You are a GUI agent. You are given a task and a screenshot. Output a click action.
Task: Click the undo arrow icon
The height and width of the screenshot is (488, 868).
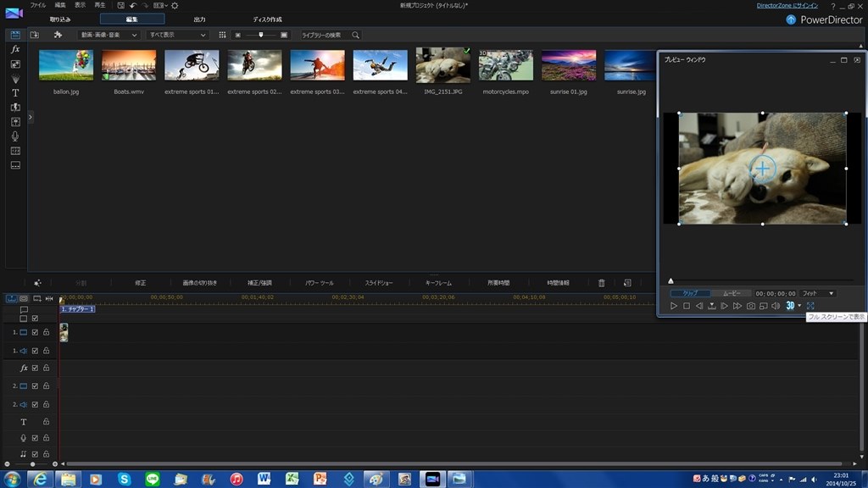click(x=133, y=5)
